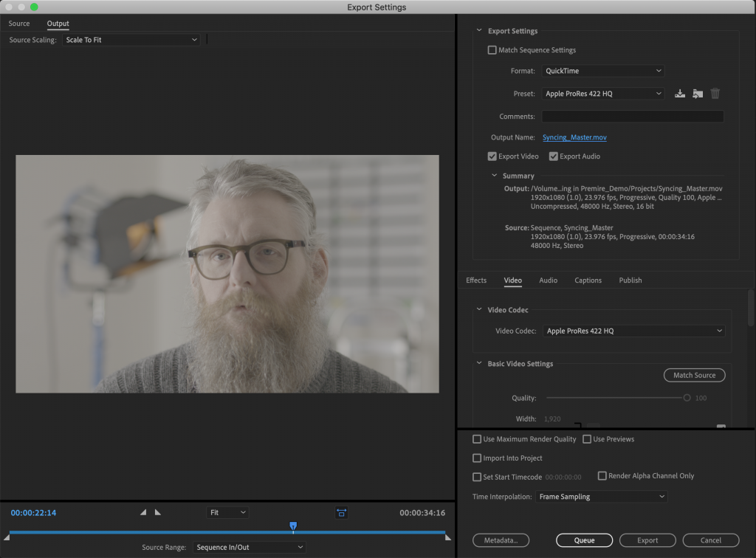Enable Match Sequence Settings

(x=492, y=49)
